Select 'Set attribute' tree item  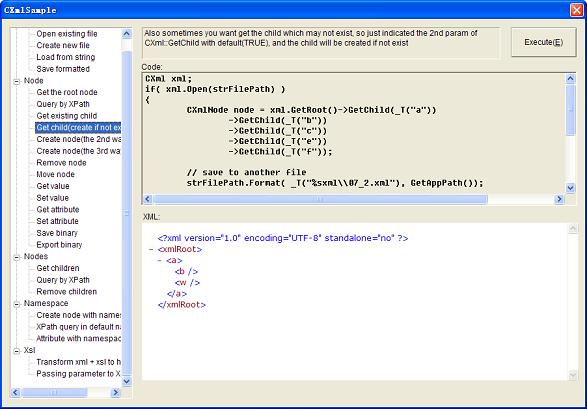click(x=57, y=221)
